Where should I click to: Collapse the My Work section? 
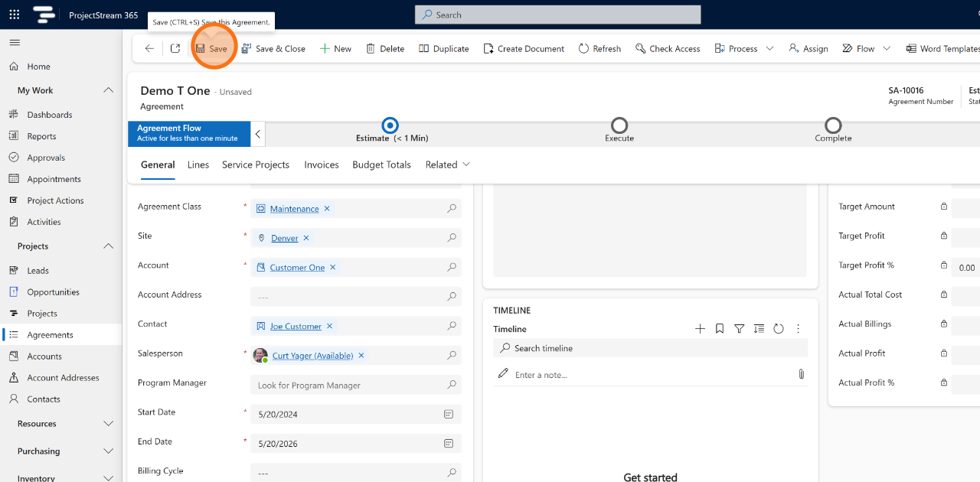pyautogui.click(x=108, y=90)
